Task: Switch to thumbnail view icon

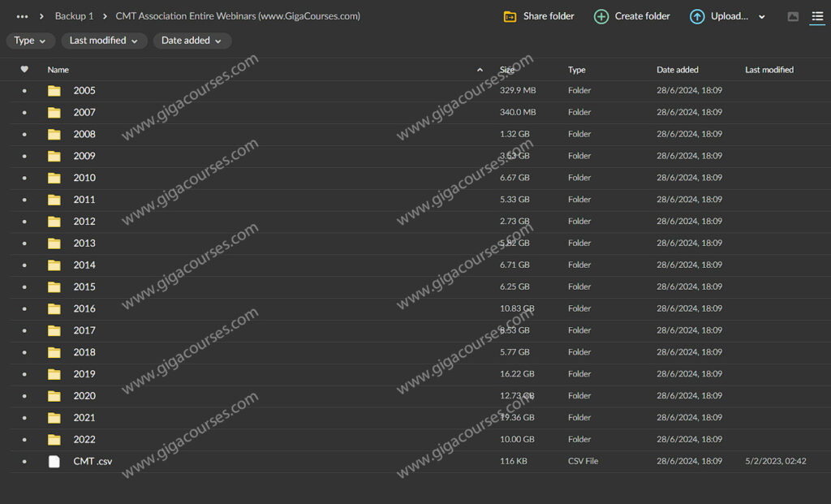Action: click(793, 16)
